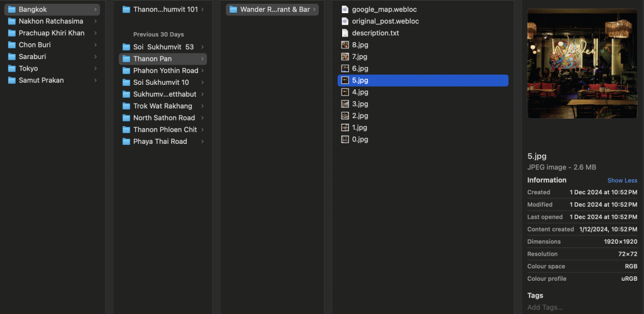Click the 8.jpg image file icon
Image resolution: width=644 pixels, height=314 pixels.
click(x=345, y=45)
